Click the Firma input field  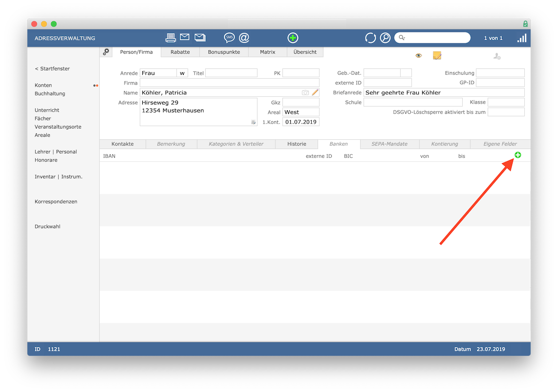(230, 83)
